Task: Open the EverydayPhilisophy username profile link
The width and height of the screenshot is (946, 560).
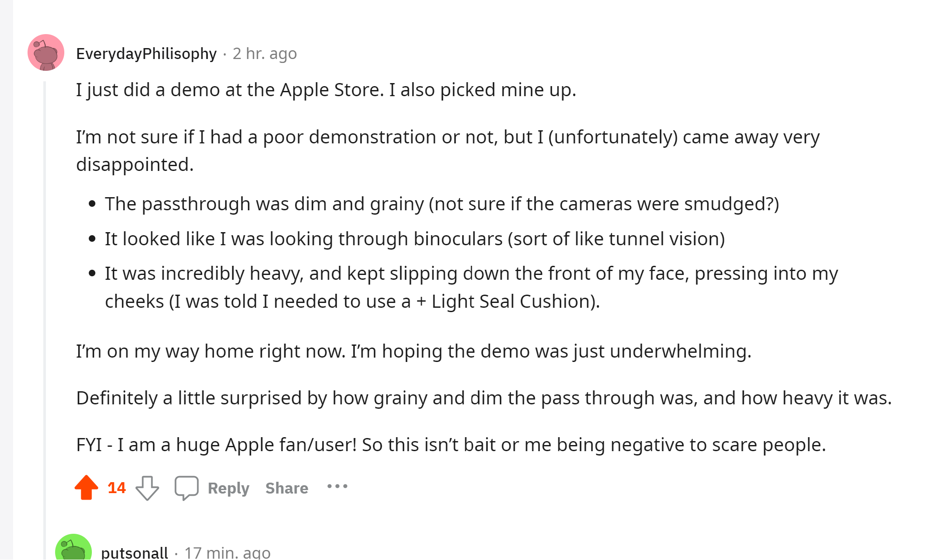Action: (146, 53)
